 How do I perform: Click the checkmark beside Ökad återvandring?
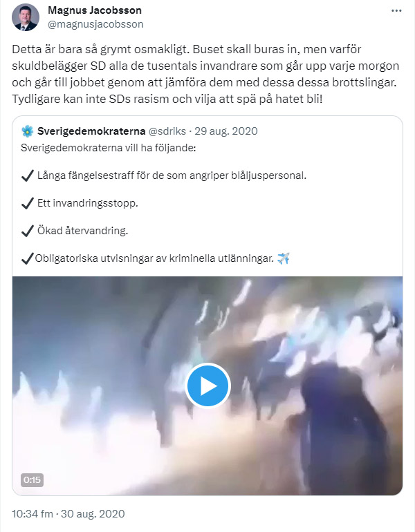coord(28,231)
